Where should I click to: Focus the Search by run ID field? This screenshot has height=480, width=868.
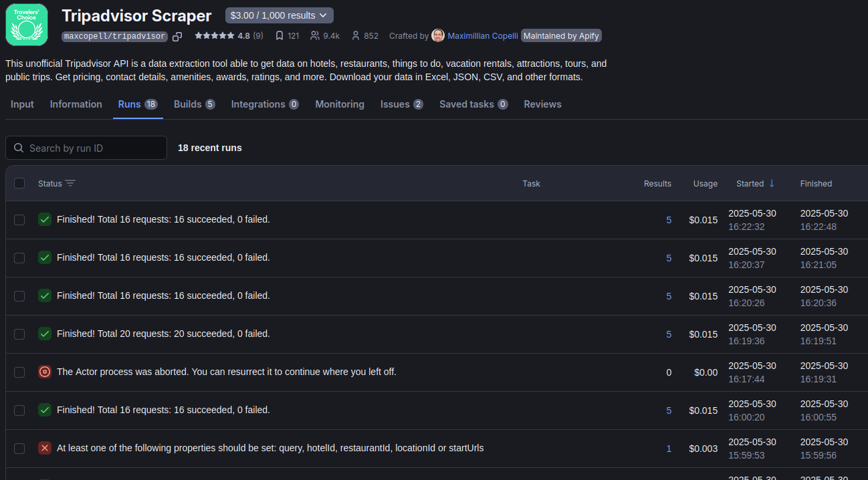[x=86, y=148]
